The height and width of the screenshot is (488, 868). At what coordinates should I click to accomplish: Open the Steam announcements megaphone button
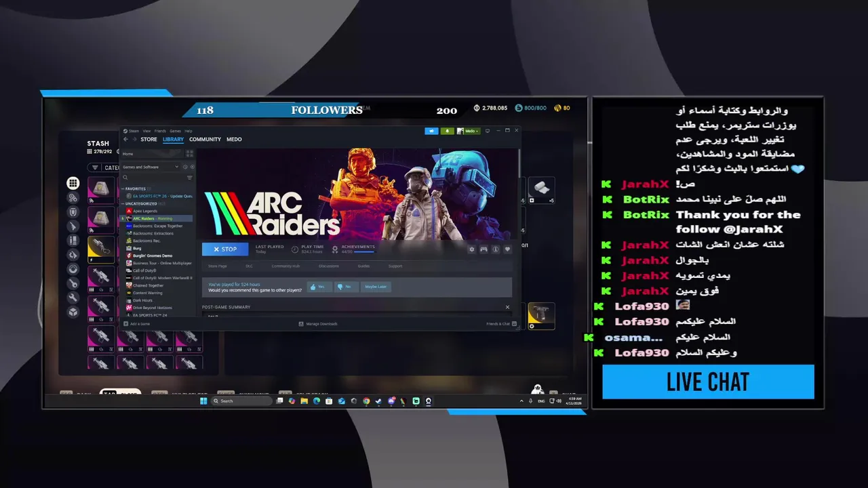coord(431,131)
